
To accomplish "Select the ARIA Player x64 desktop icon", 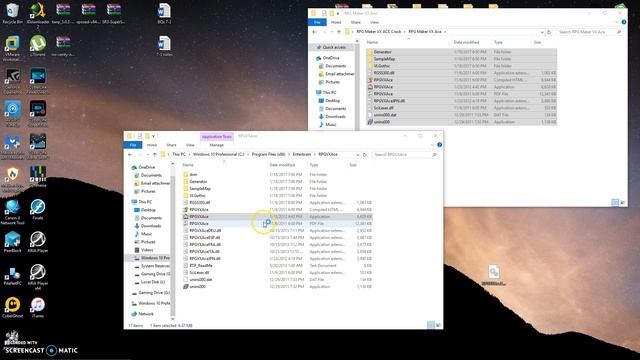I will (x=38, y=277).
